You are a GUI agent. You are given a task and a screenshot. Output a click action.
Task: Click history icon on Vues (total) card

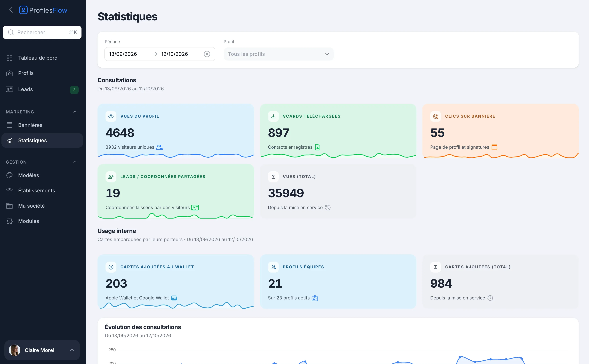[328, 207]
